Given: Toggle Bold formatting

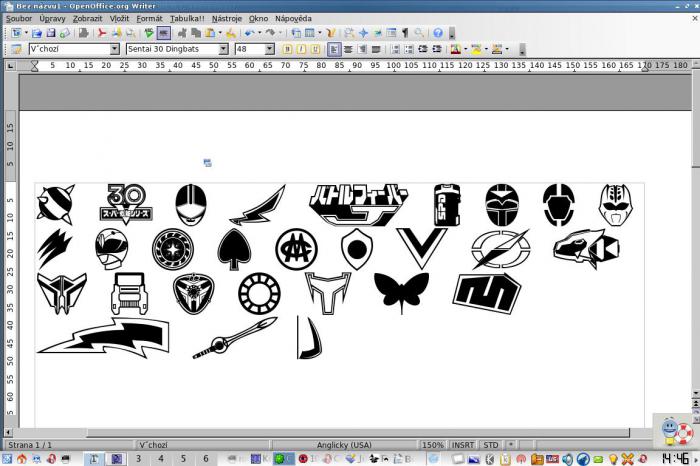Looking at the screenshot, I should point(288,49).
